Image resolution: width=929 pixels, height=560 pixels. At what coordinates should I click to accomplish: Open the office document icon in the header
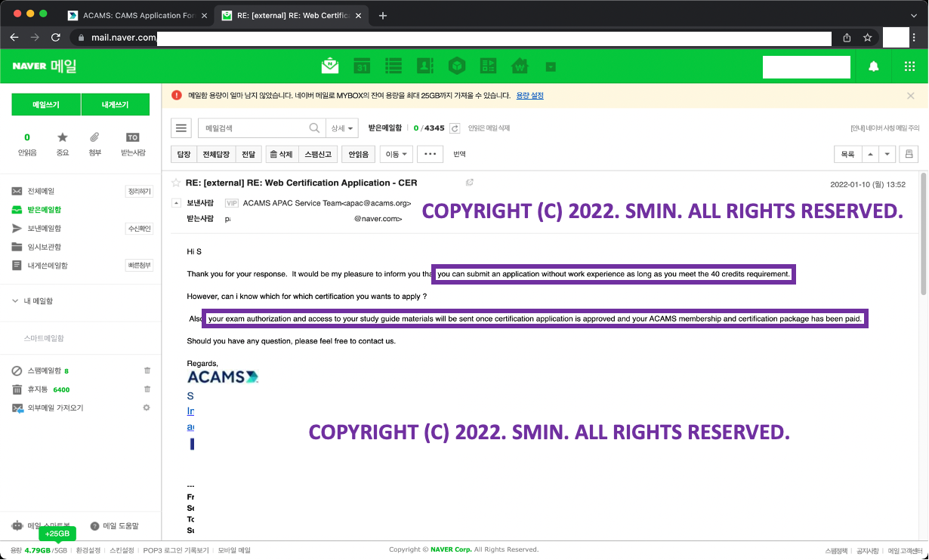pos(489,66)
